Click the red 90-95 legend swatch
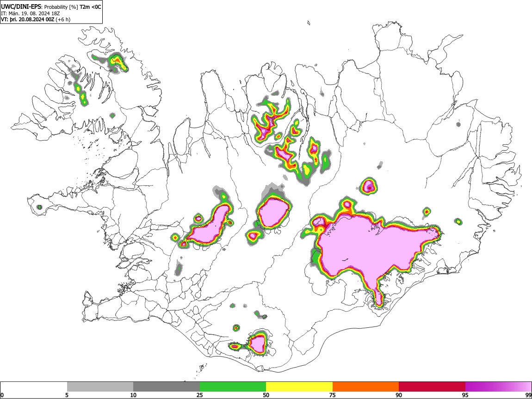 pyautogui.click(x=432, y=387)
